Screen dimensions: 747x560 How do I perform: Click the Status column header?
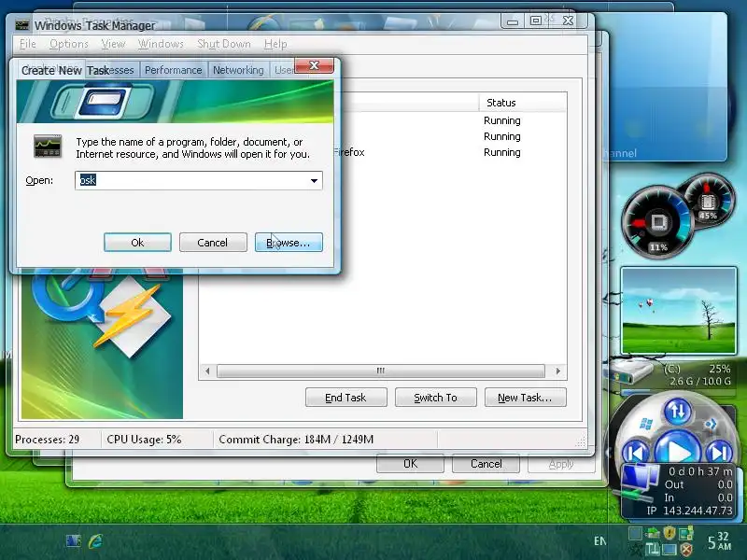[x=523, y=103]
